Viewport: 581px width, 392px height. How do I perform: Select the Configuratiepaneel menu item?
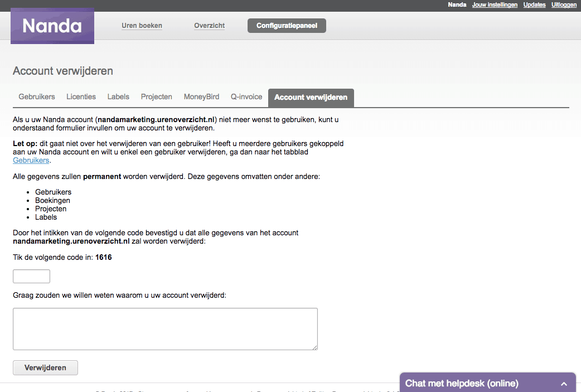287,26
